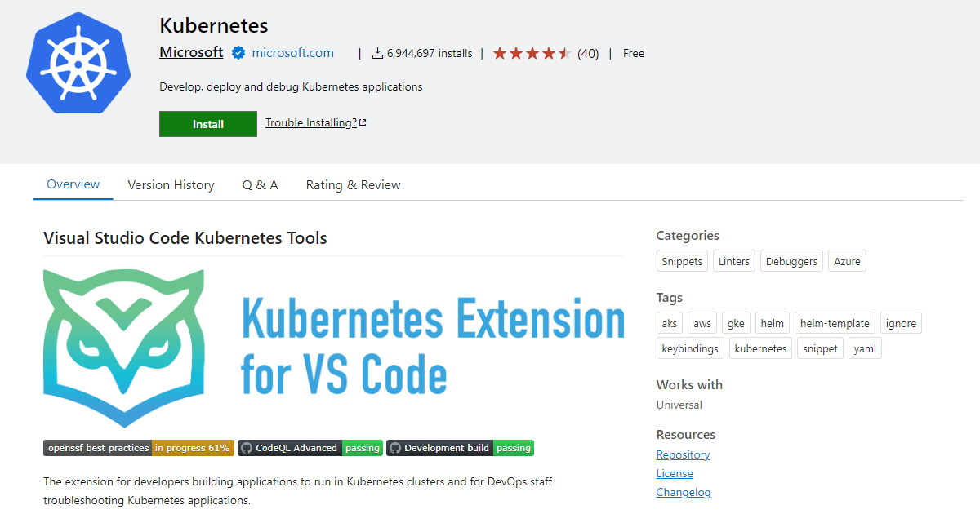Click the gke tag
This screenshot has width=980, height=514.
click(x=736, y=323)
